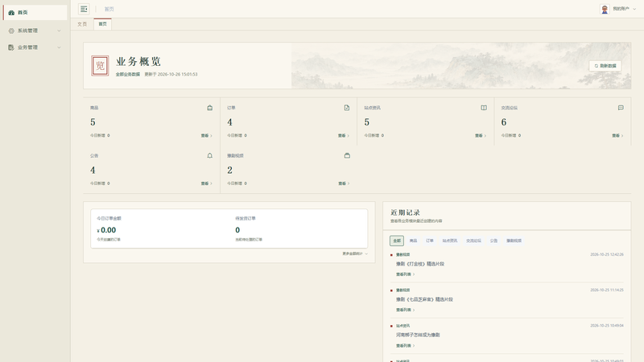Expand 更多金额统计 below order amounts
This screenshot has height=362, width=644.
coord(355,253)
